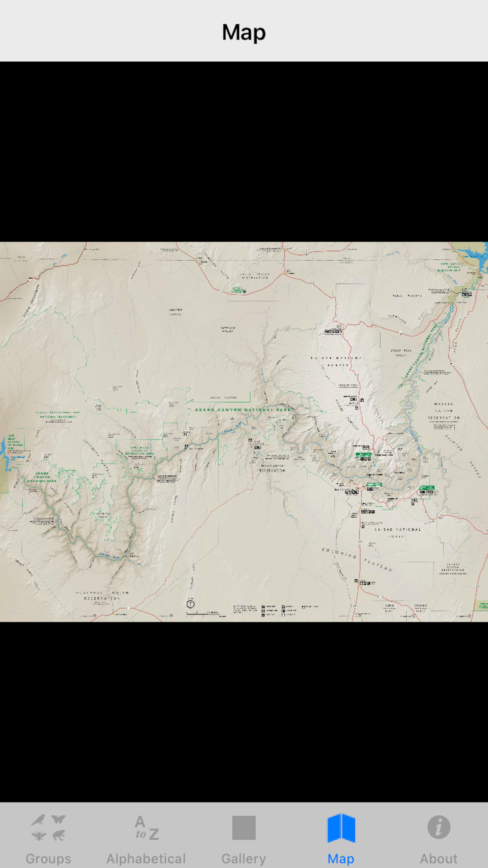Tap the north arrow compass on the map
Viewport: 488px width, 868px height.
coord(190,604)
